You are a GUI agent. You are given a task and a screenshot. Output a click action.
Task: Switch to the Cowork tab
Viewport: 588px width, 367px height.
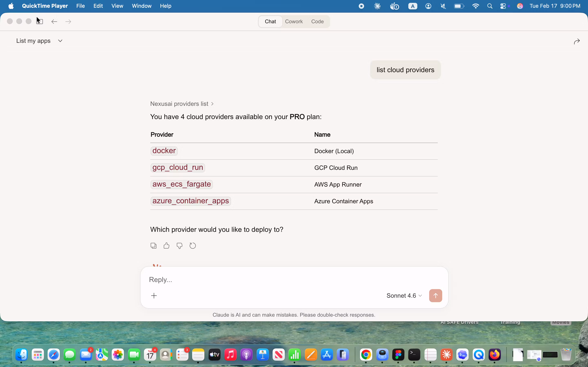tap(294, 21)
